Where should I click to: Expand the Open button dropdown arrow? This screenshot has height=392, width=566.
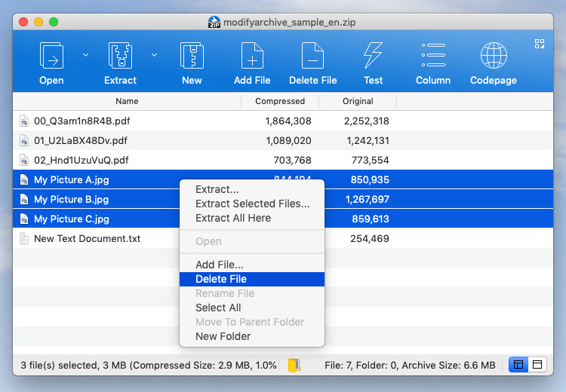pos(85,54)
